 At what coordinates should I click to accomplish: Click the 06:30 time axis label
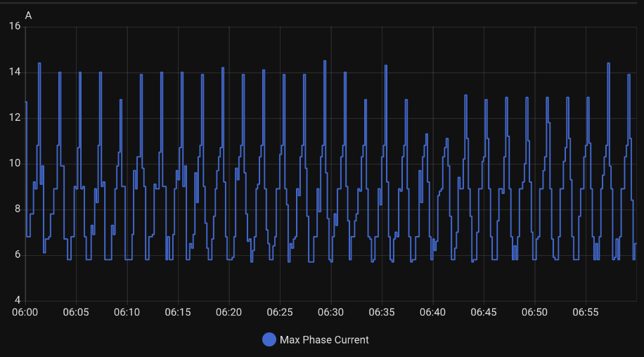tap(330, 312)
